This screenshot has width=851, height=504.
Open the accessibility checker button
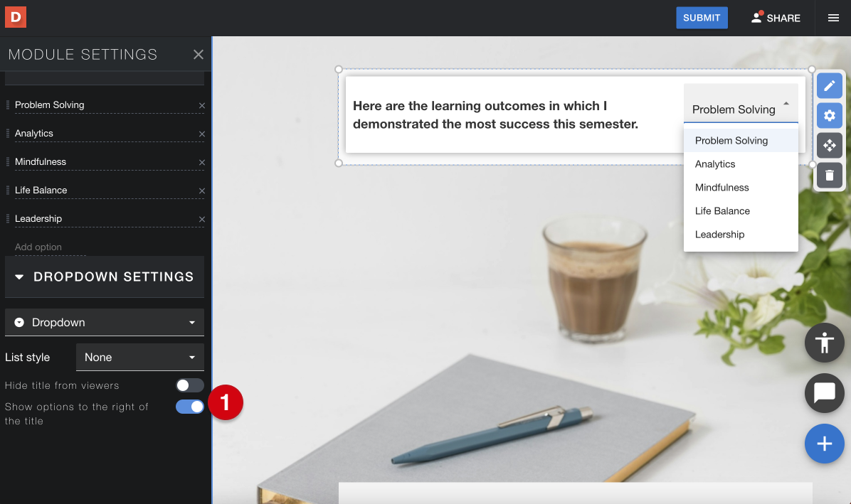click(x=825, y=343)
